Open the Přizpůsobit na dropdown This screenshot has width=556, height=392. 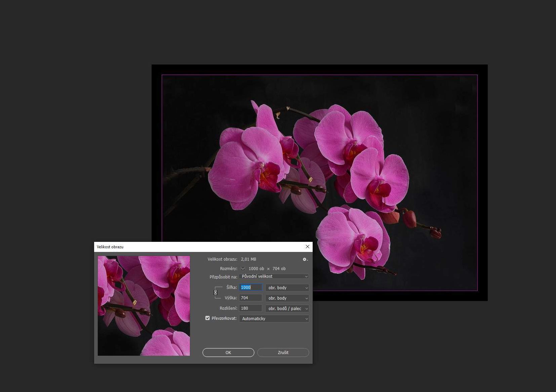pos(274,276)
